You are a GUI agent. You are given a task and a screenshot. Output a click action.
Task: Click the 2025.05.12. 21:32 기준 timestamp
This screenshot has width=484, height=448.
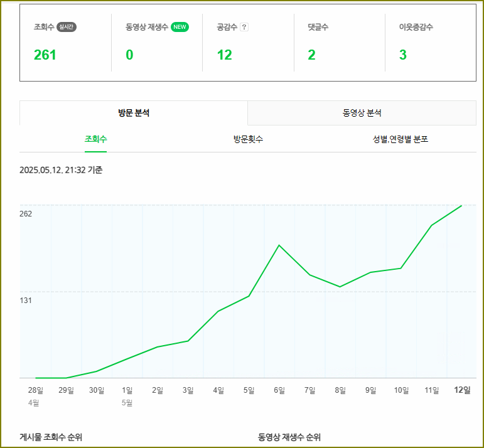click(x=61, y=170)
